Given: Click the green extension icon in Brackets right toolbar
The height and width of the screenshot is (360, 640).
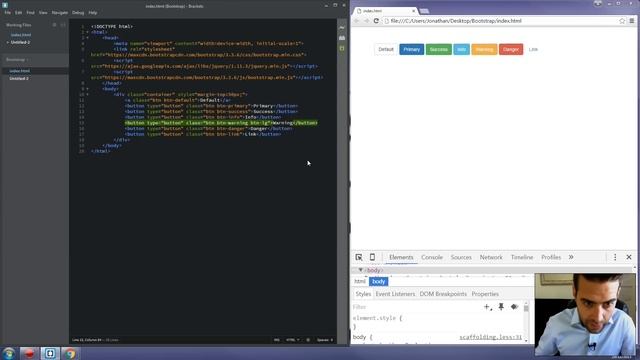Looking at the screenshot, I should (x=342, y=49).
